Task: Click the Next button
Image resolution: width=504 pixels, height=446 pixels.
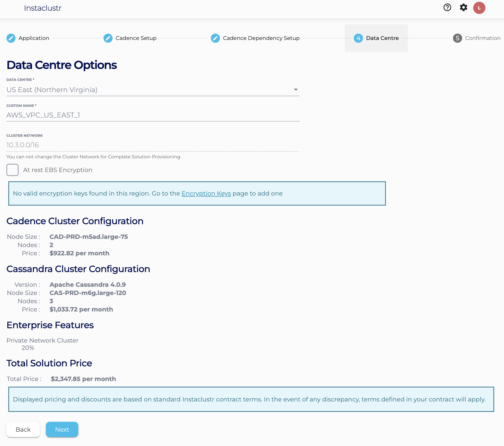Action: point(62,430)
